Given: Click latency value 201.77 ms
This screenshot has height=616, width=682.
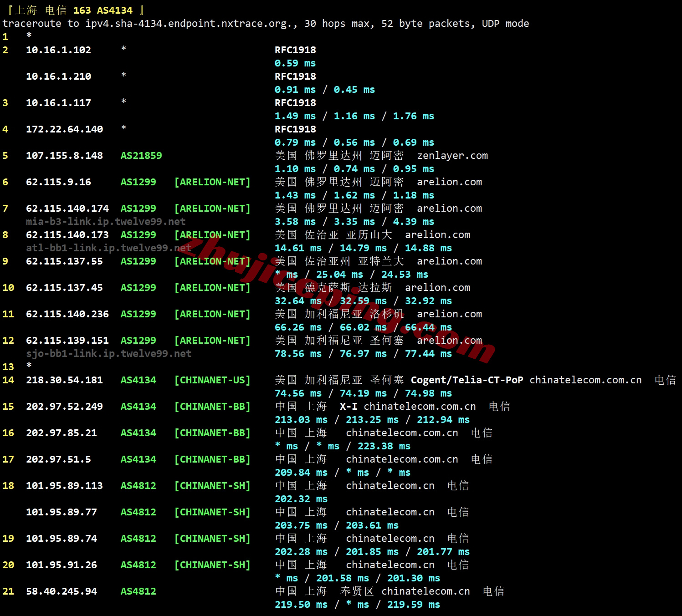Looking at the screenshot, I should pyautogui.click(x=443, y=552).
